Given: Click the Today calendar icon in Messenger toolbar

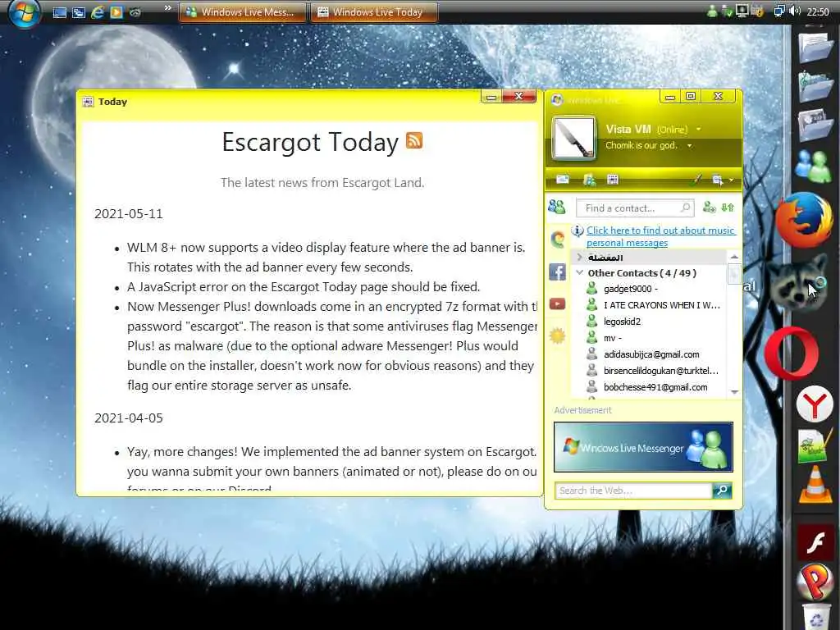Looking at the screenshot, I should pyautogui.click(x=613, y=180).
